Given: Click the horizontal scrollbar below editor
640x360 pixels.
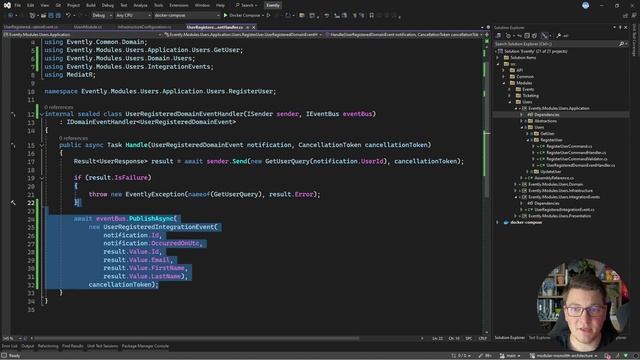Looking at the screenshot, I should [x=196, y=338].
